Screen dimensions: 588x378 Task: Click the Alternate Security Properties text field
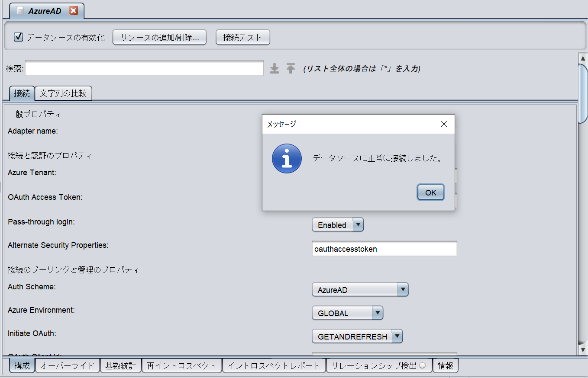[384, 249]
